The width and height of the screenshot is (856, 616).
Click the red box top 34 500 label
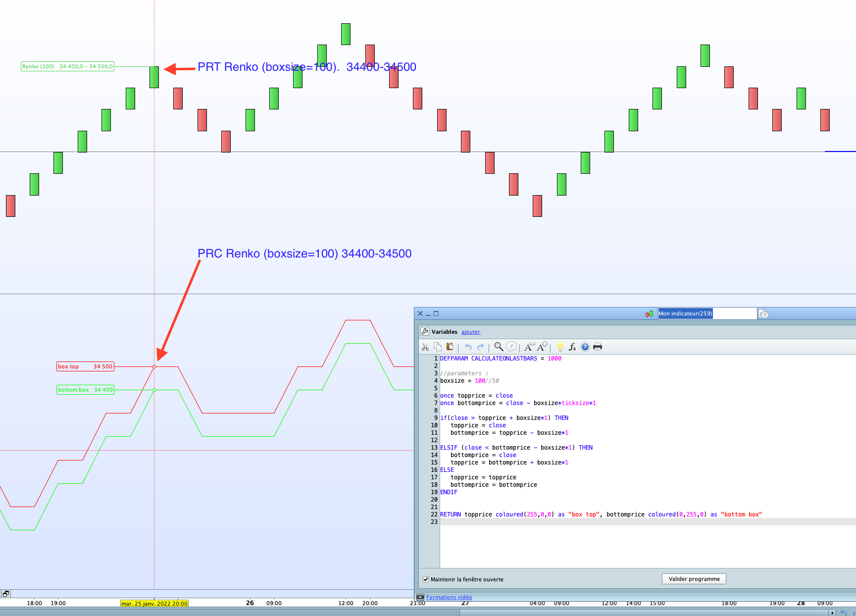[x=85, y=366]
